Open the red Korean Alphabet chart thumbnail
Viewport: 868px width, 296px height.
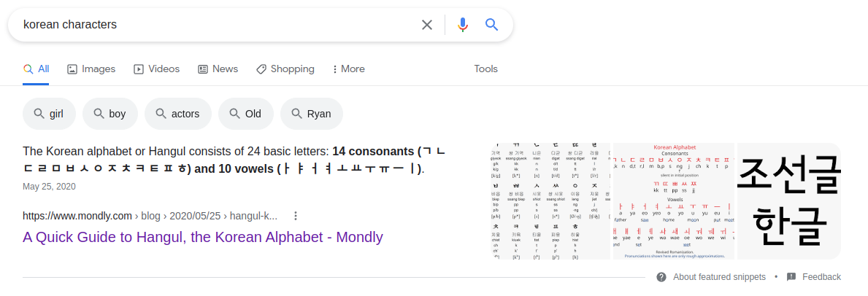(x=672, y=201)
